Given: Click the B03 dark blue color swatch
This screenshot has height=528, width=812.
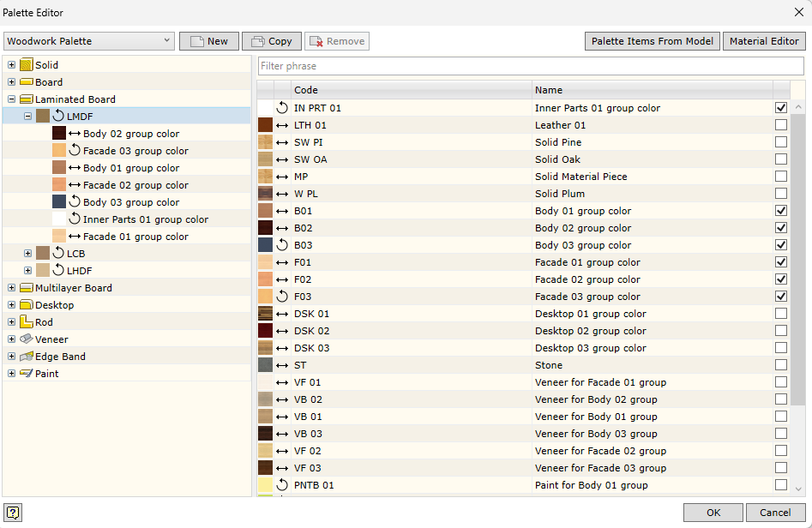Looking at the screenshot, I should pyautogui.click(x=265, y=245).
